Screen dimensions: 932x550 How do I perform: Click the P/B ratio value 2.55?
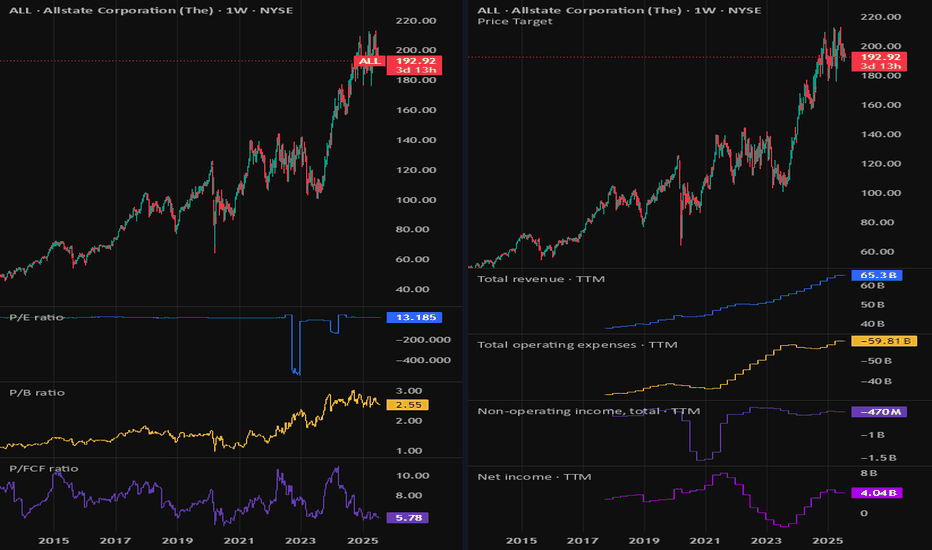(x=408, y=405)
